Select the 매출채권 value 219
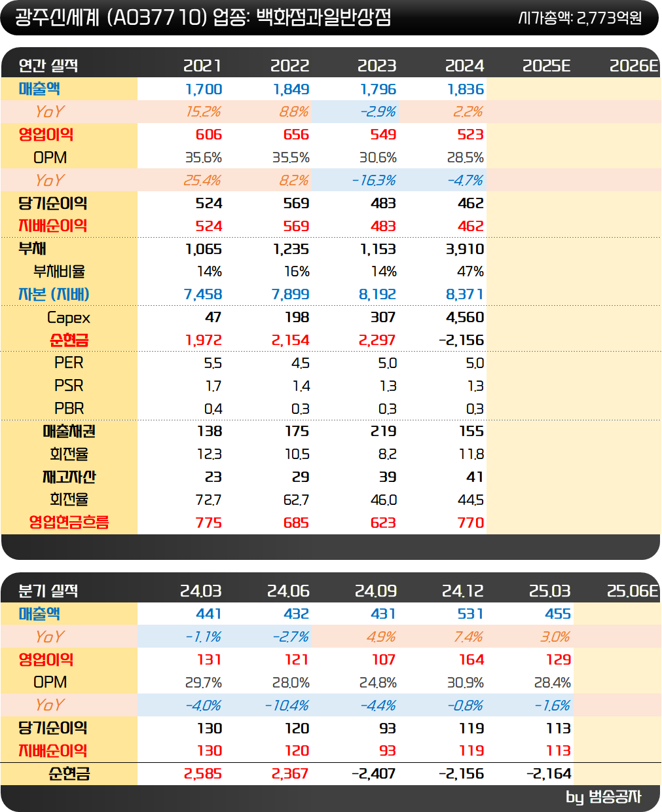This screenshot has height=812, width=662. pos(383,432)
